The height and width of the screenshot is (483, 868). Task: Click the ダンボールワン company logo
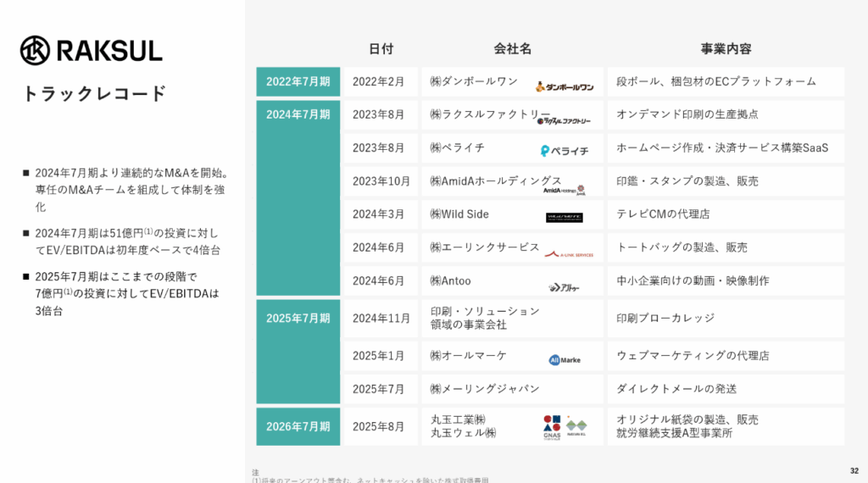(565, 87)
